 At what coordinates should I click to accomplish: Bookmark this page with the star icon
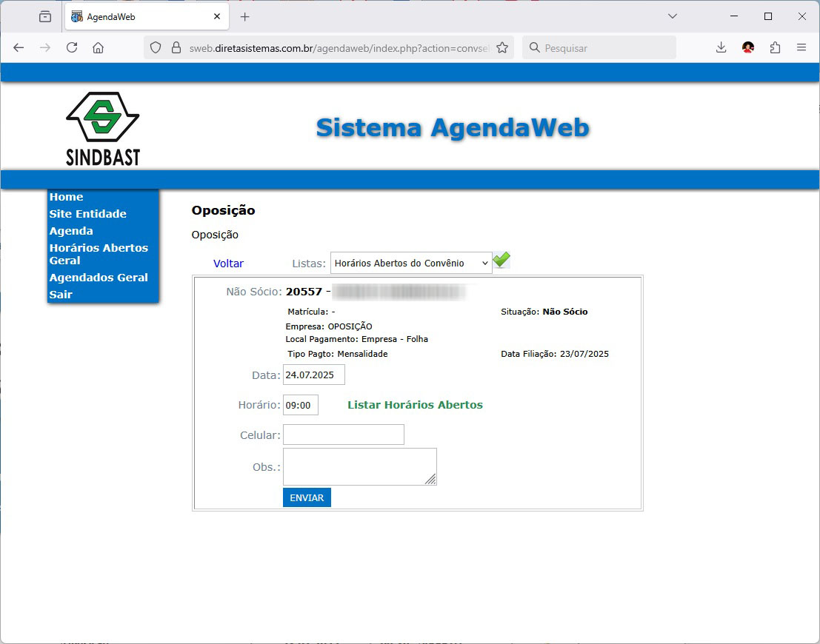(x=502, y=48)
